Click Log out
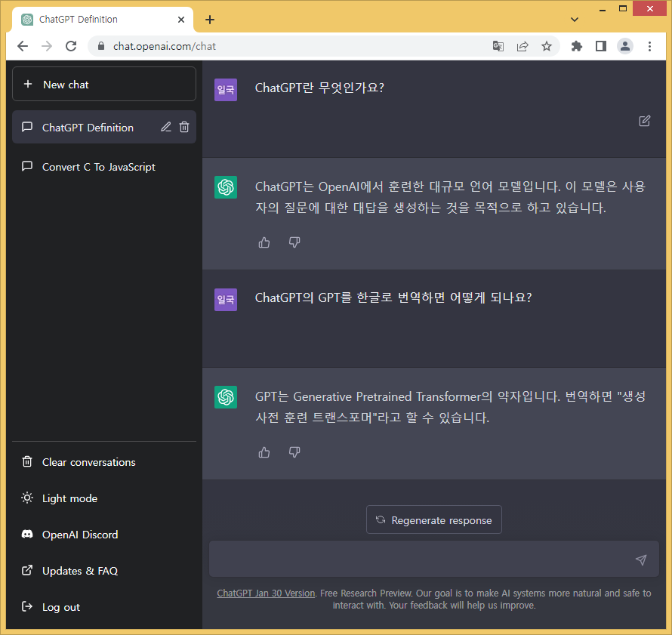 [x=104, y=607]
